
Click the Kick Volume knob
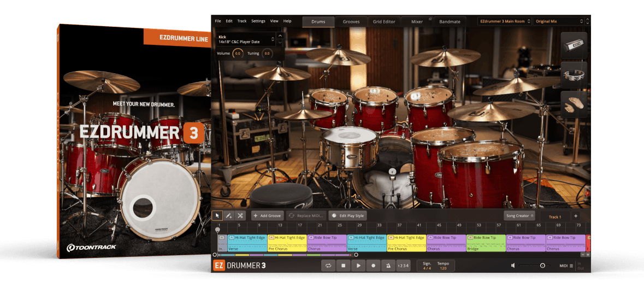[x=238, y=54]
